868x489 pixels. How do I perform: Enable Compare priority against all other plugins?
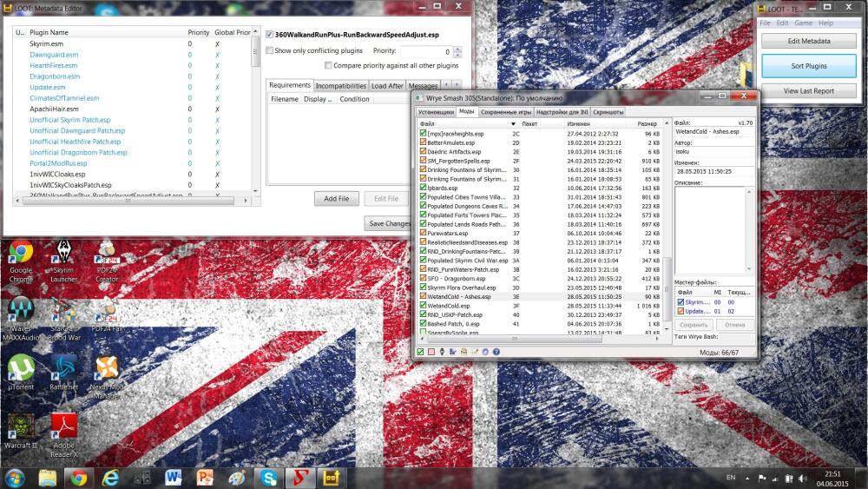[328, 65]
